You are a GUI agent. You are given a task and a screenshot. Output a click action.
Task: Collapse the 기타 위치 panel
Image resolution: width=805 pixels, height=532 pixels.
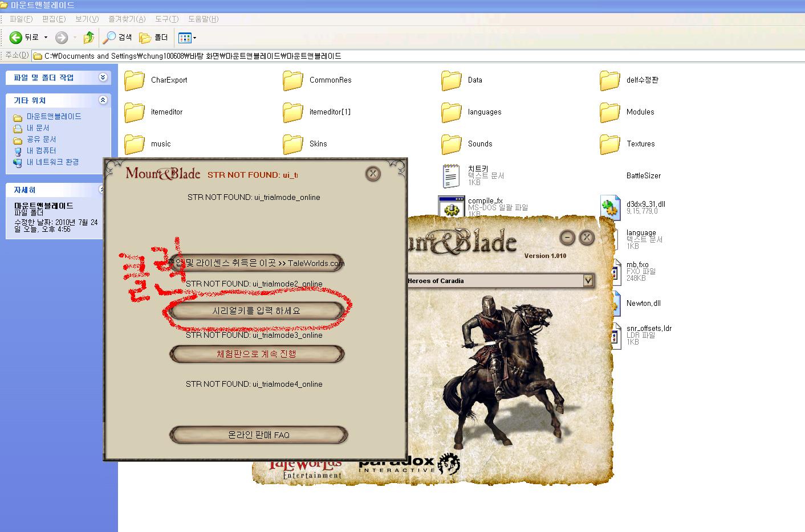(103, 100)
